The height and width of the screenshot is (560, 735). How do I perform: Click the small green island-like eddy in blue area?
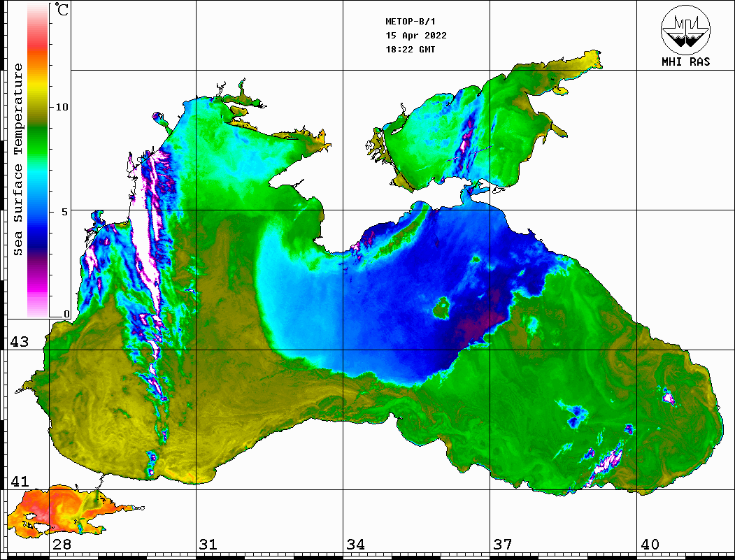tap(441, 308)
